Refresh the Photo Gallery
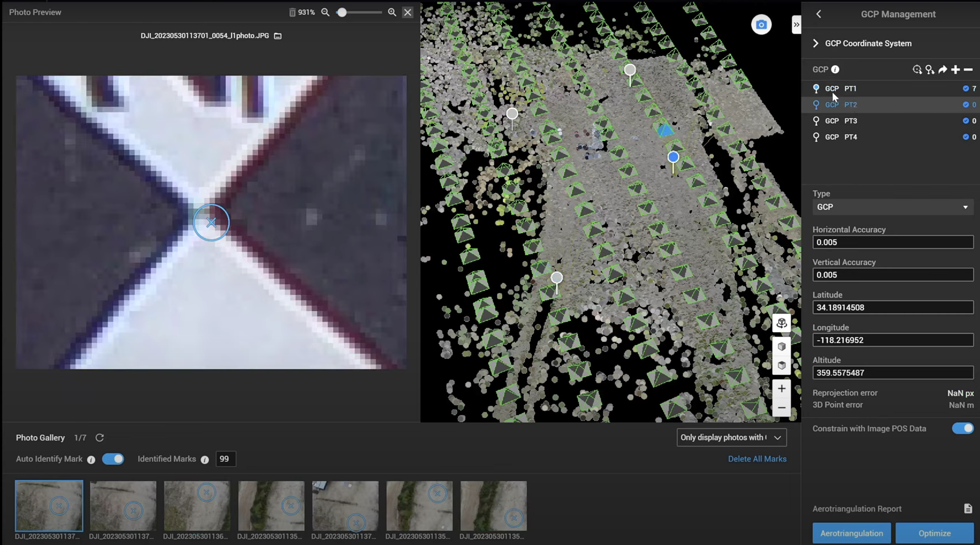The height and width of the screenshot is (545, 980). [x=100, y=437]
